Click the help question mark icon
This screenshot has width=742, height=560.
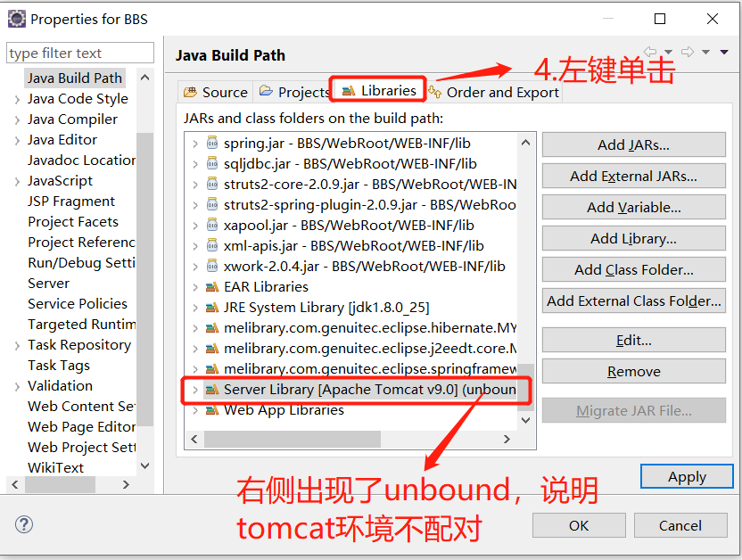pyautogui.click(x=24, y=524)
